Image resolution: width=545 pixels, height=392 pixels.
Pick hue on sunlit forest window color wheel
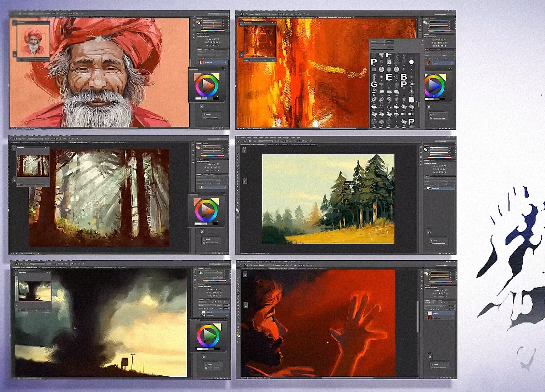pyautogui.click(x=206, y=211)
